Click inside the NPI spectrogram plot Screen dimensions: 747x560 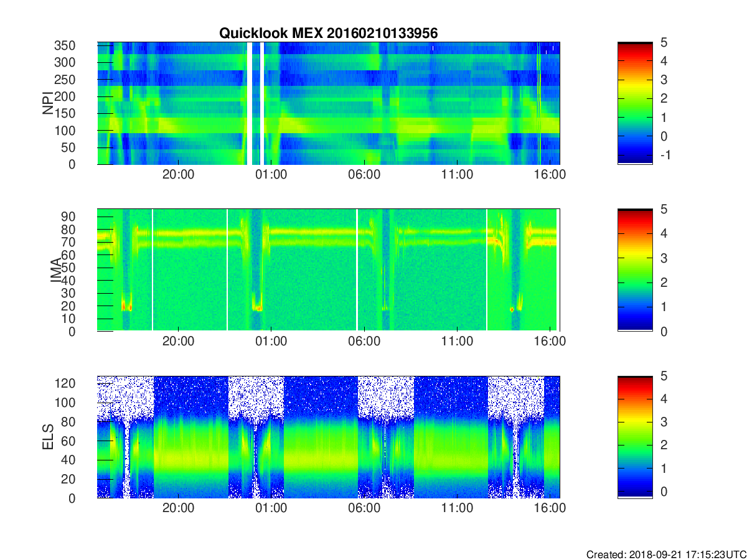(328, 103)
